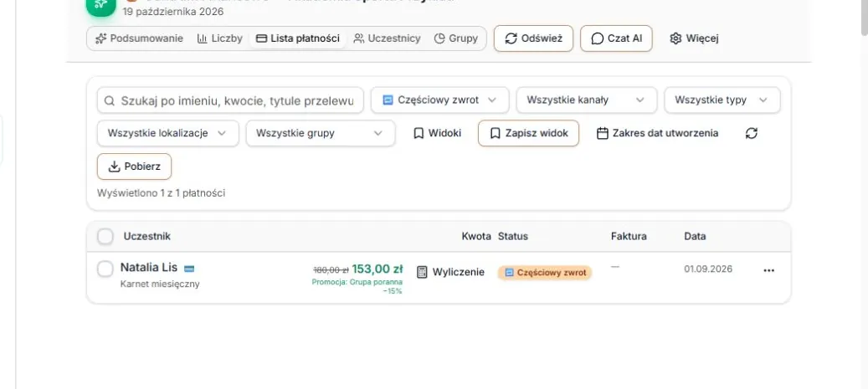Click the card icon beside Natalia Lis
This screenshot has width=868, height=389.
click(x=189, y=269)
